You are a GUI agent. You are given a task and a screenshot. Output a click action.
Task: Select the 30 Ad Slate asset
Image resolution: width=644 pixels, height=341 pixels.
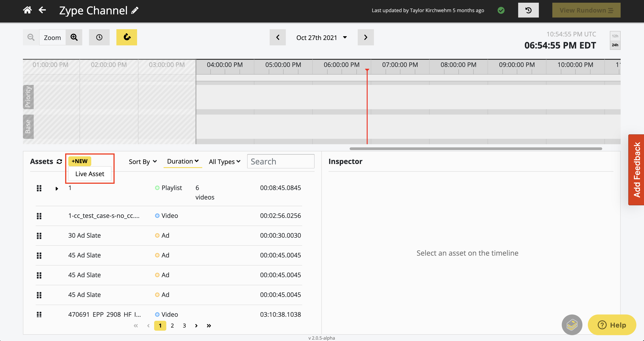click(84, 235)
